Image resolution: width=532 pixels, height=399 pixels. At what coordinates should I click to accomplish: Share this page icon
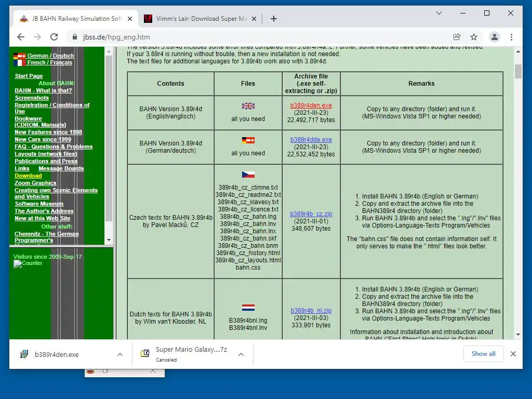(457, 37)
